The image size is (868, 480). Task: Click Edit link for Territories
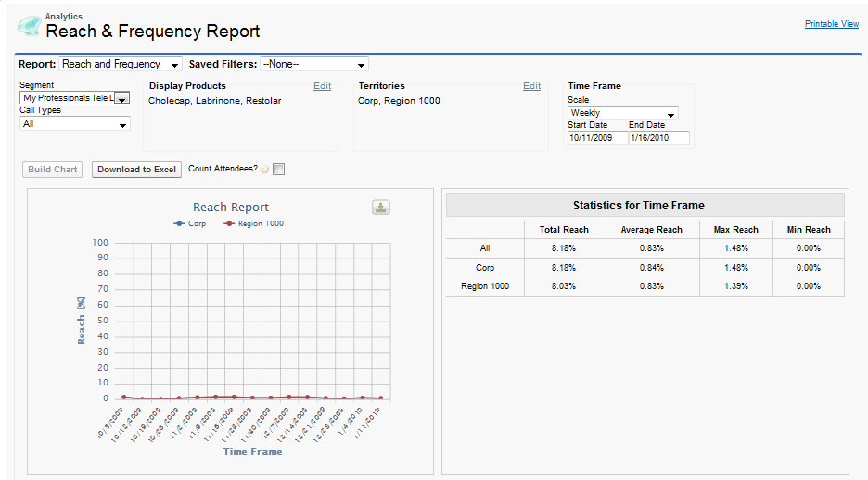click(531, 86)
